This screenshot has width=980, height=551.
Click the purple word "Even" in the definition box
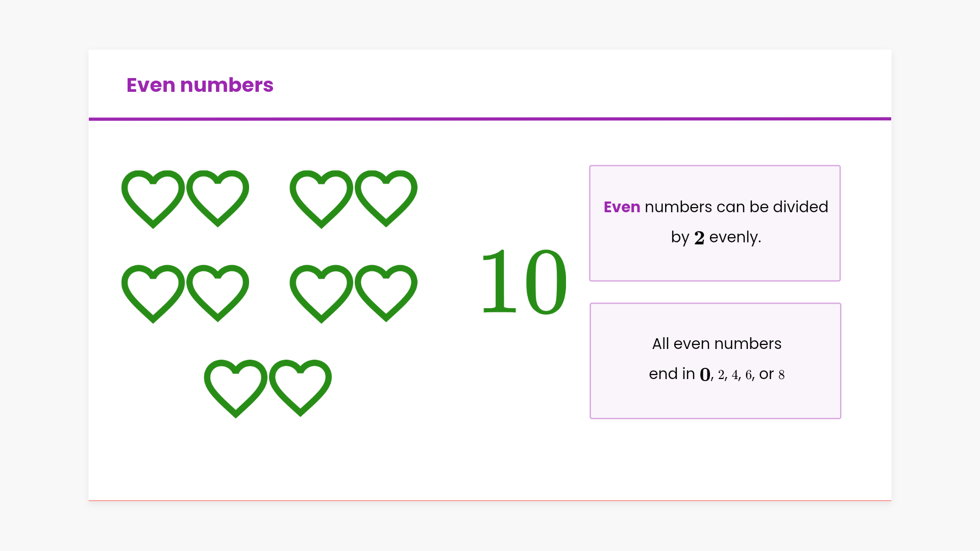[x=622, y=207]
